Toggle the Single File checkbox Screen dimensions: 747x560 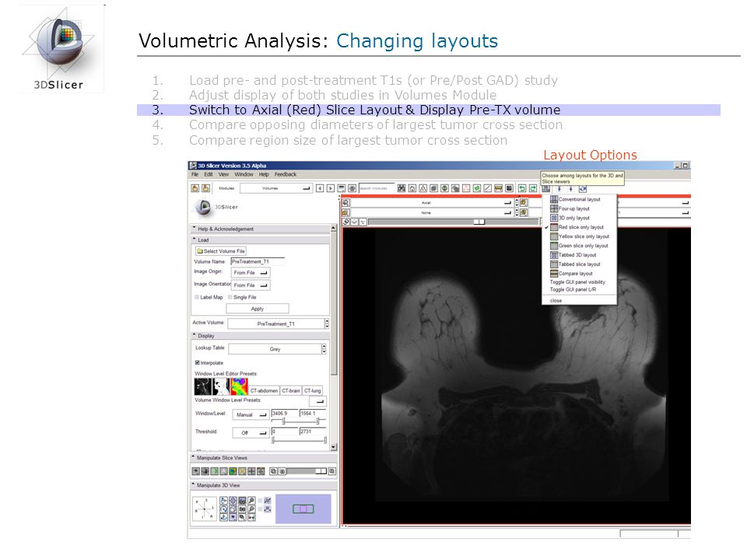pos(230,297)
